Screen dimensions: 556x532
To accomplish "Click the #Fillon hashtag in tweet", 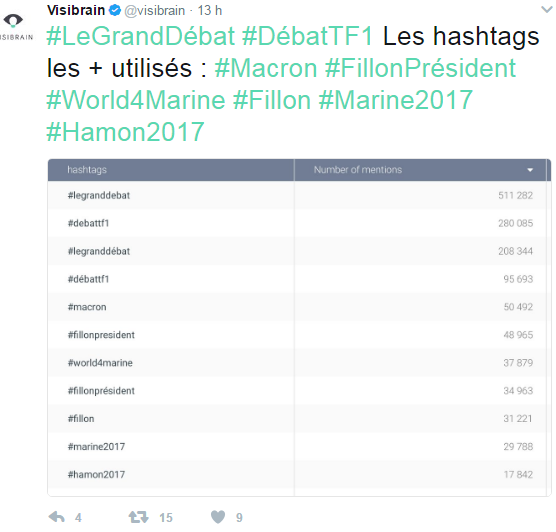I will coord(272,100).
